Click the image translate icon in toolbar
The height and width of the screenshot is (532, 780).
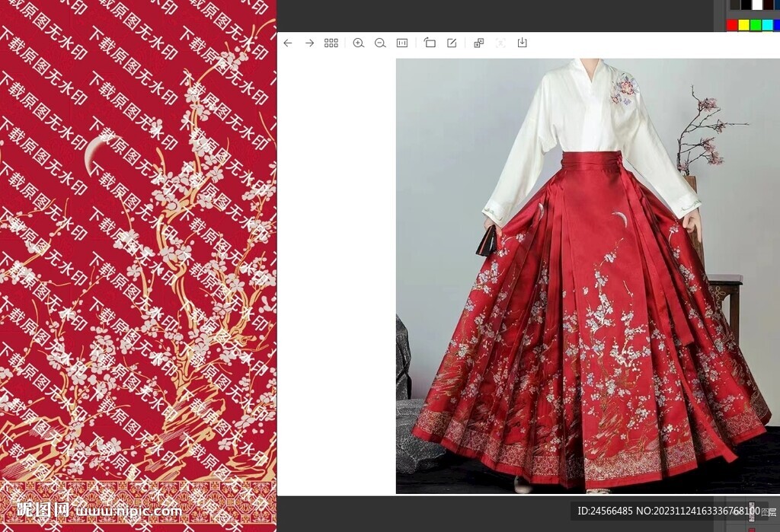pos(478,43)
